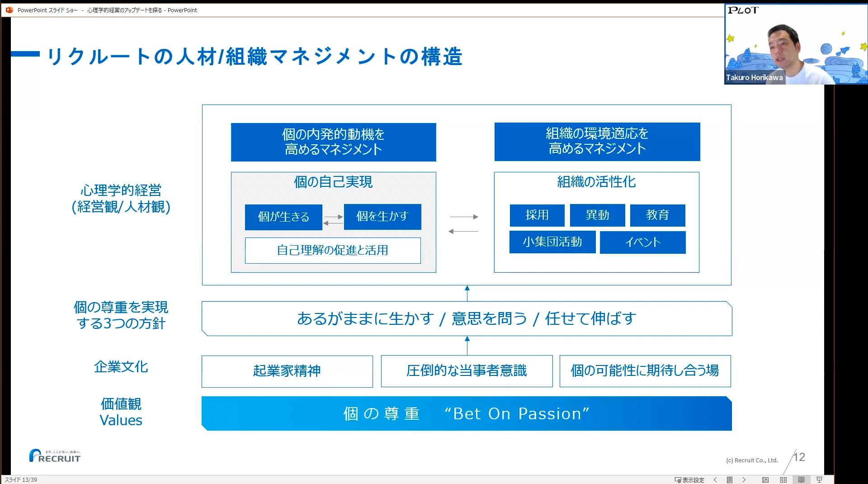The height and width of the screenshot is (484, 868).
Task: Click the PowerPoint app icon in title bar
Action: [9, 10]
